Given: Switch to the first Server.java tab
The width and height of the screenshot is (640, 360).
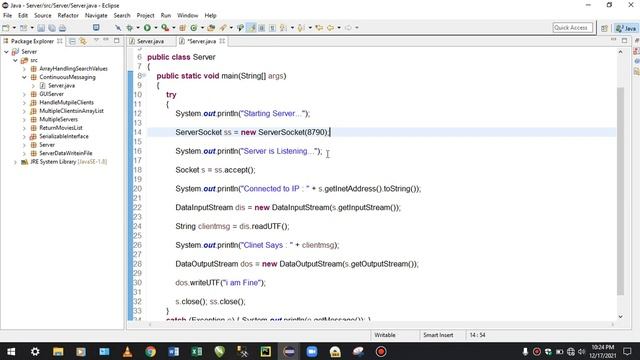Looking at the screenshot, I should [x=150, y=41].
